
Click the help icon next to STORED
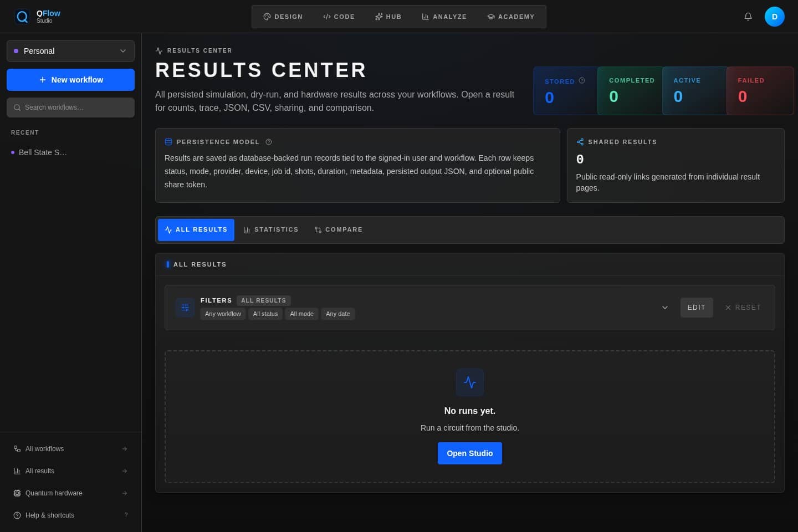click(x=582, y=80)
